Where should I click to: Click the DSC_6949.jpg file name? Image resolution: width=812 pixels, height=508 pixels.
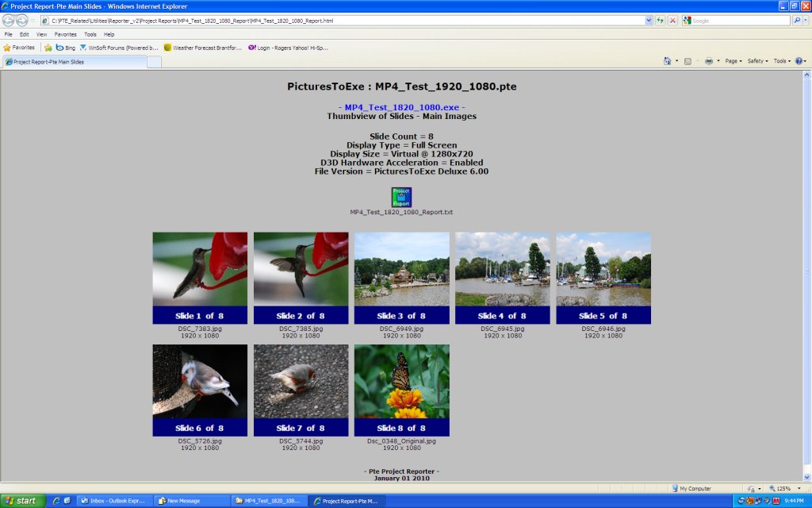[401, 329]
